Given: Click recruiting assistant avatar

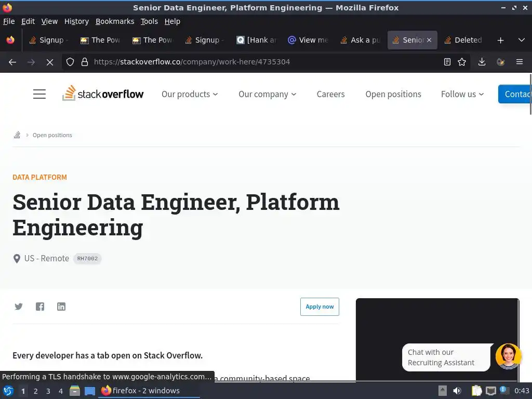Looking at the screenshot, I should (508, 356).
